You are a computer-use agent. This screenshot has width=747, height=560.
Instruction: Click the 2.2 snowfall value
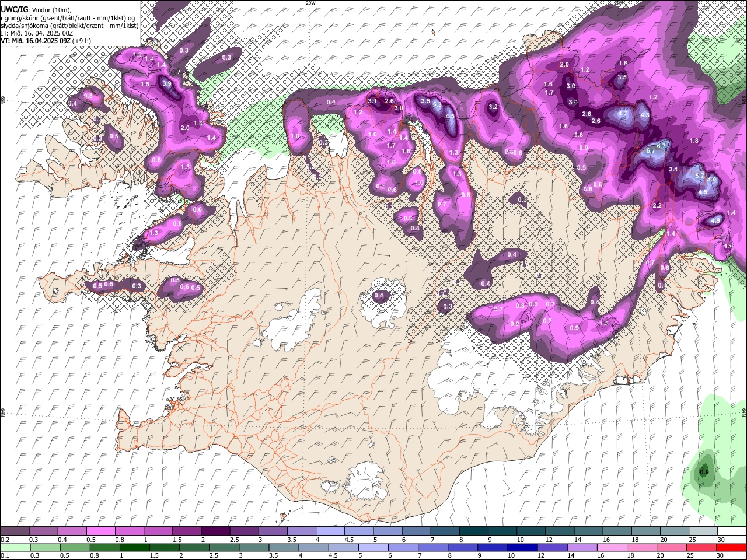(x=657, y=205)
